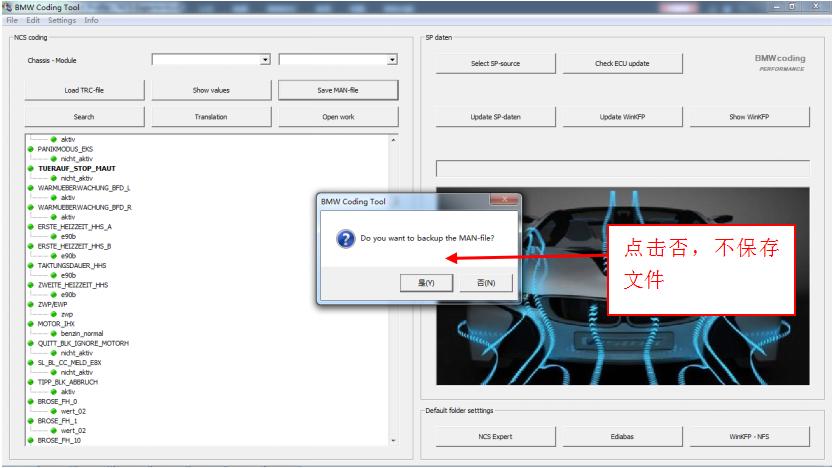This screenshot has height=468, width=832.
Task: Select nicht_aktiv under TUERAUF_STOP_MAUT
Action: pos(76,178)
